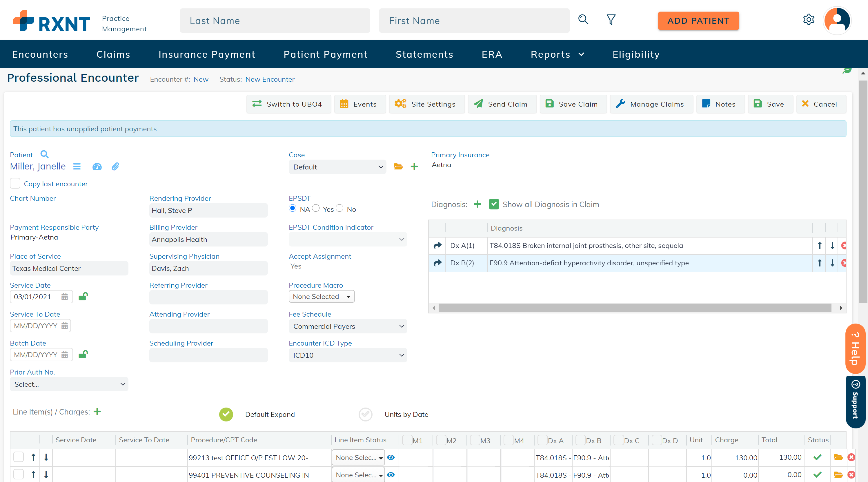View details eye icon on 99213 row

pyautogui.click(x=391, y=457)
